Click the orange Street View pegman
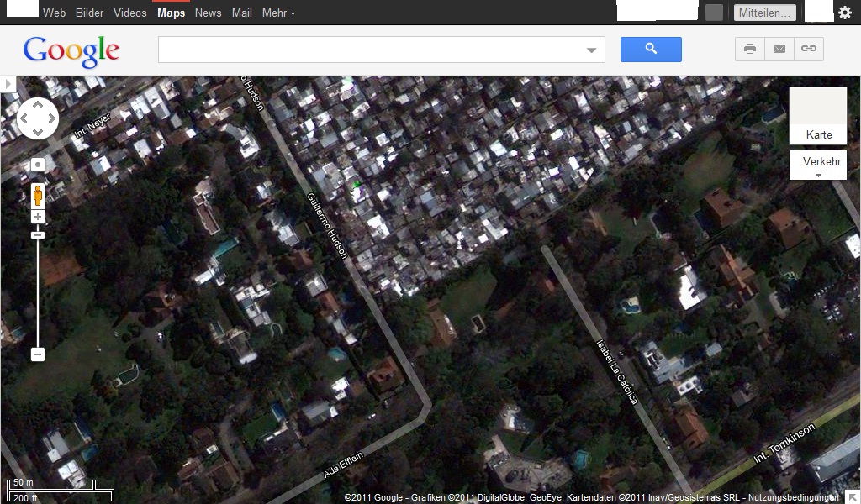This screenshot has height=504, width=861. 38,195
